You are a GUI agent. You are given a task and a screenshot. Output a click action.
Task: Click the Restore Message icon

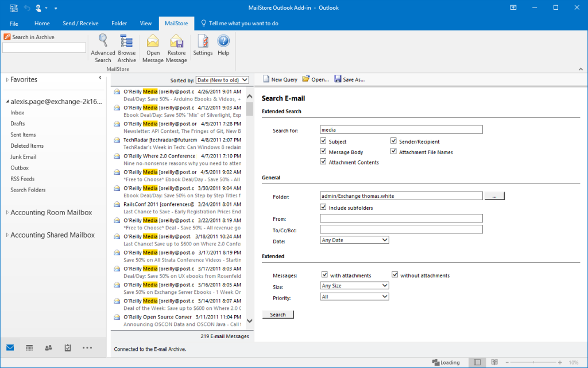click(176, 48)
